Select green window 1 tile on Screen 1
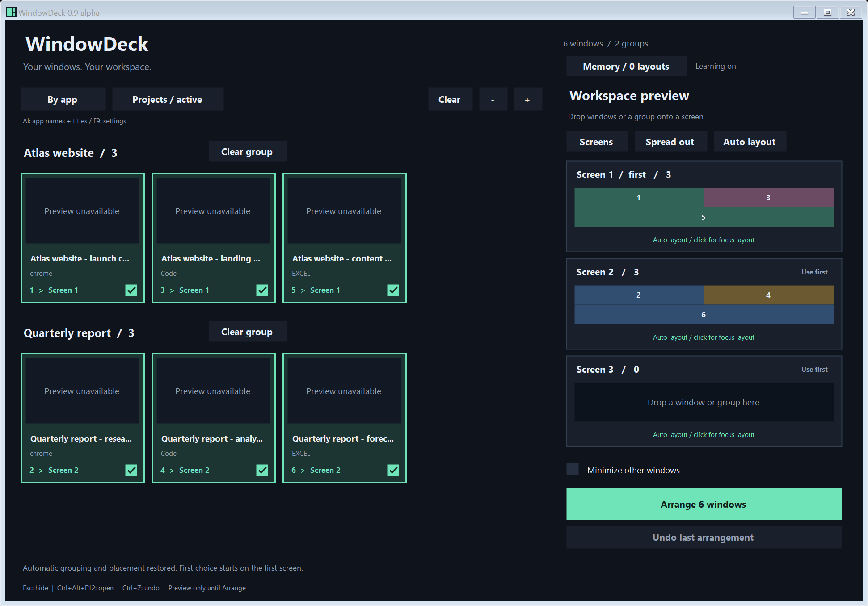868x606 pixels. click(639, 198)
